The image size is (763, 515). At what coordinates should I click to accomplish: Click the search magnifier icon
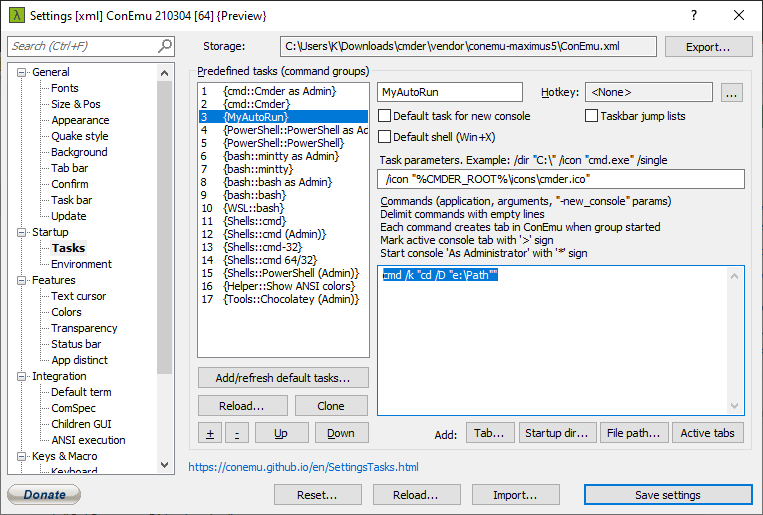tap(165, 46)
